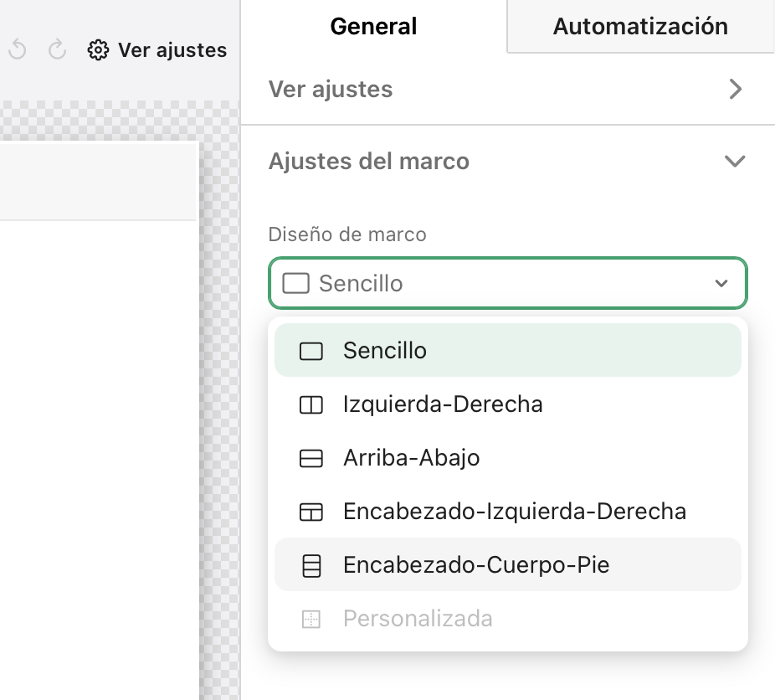The height and width of the screenshot is (700, 775).
Task: Select the Arriba-Abajo layout icon
Action: 311,458
